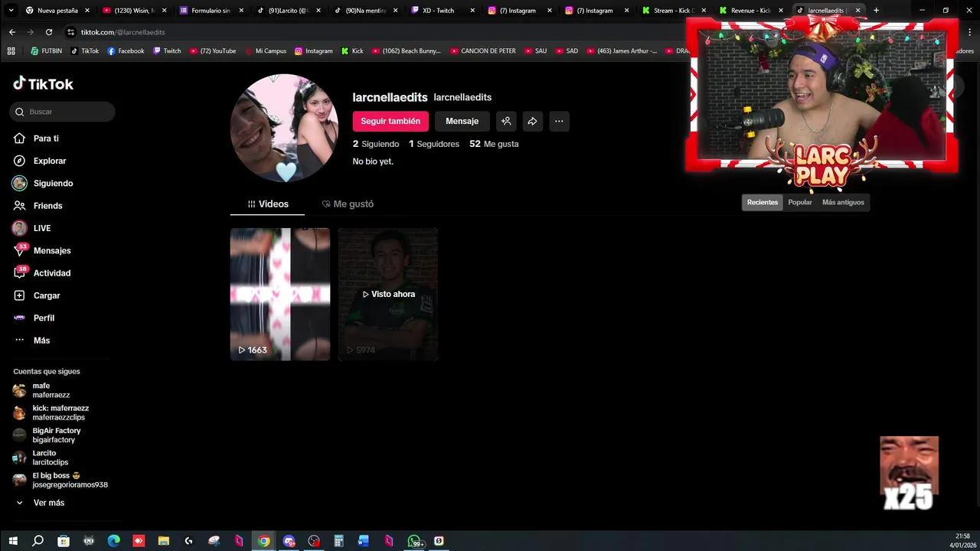Screen dimensions: 980x551
Task: Click the share profile arrow icon
Action: coord(532,121)
